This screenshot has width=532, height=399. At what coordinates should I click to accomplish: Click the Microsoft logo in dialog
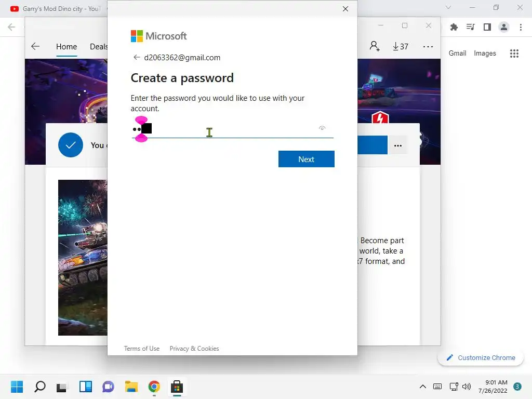pyautogui.click(x=158, y=36)
